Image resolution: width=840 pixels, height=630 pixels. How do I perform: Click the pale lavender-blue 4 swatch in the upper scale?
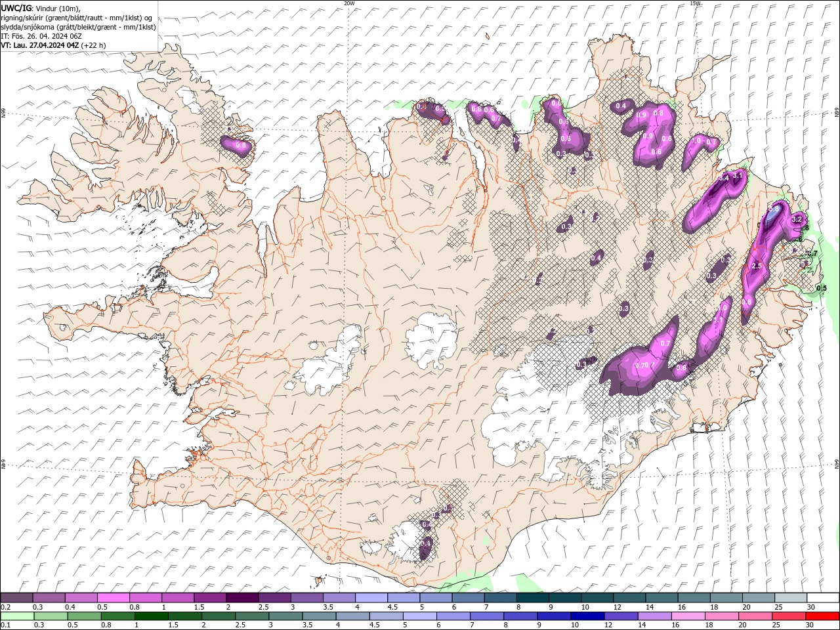[371, 598]
